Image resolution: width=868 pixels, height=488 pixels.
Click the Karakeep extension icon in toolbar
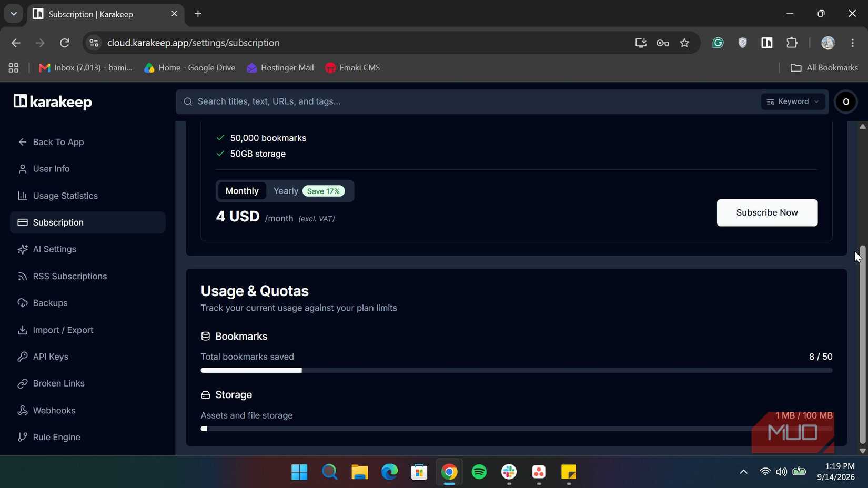(766, 43)
